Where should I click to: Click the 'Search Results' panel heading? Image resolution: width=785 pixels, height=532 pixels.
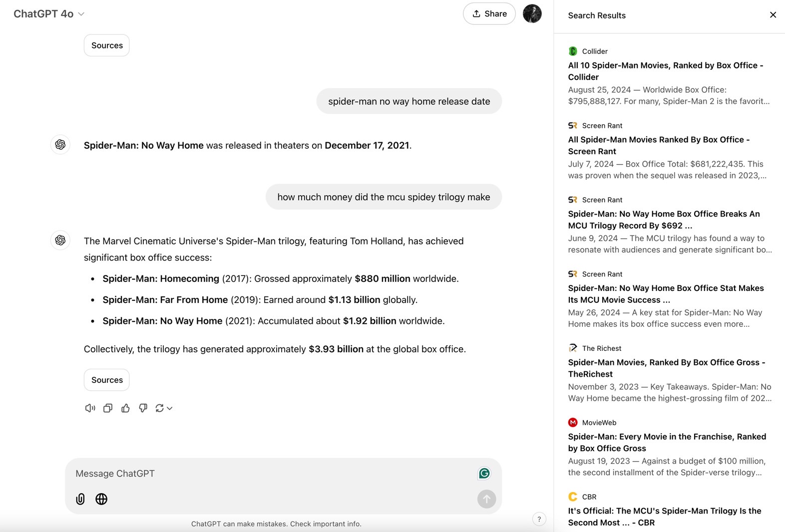(x=597, y=15)
